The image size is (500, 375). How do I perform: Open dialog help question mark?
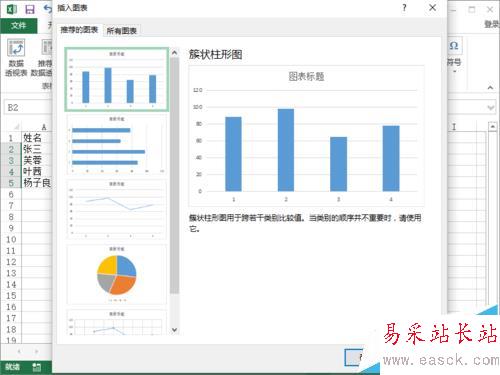(x=404, y=8)
